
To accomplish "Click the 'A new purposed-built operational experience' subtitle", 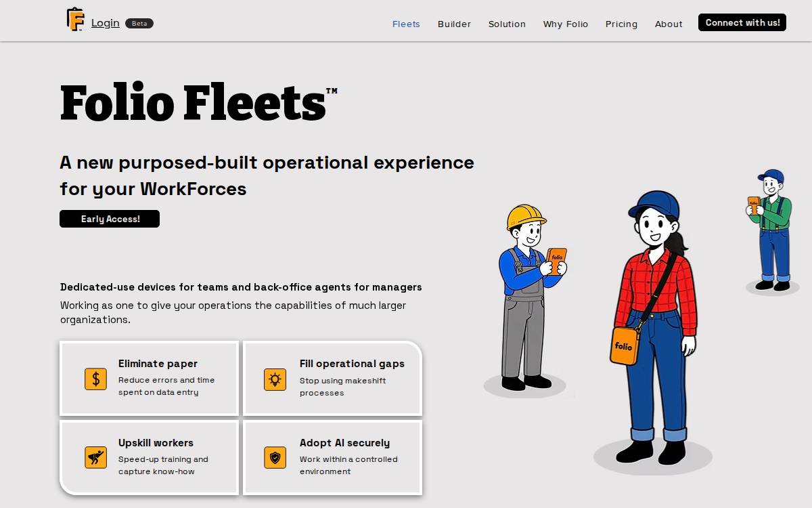I will [x=267, y=175].
